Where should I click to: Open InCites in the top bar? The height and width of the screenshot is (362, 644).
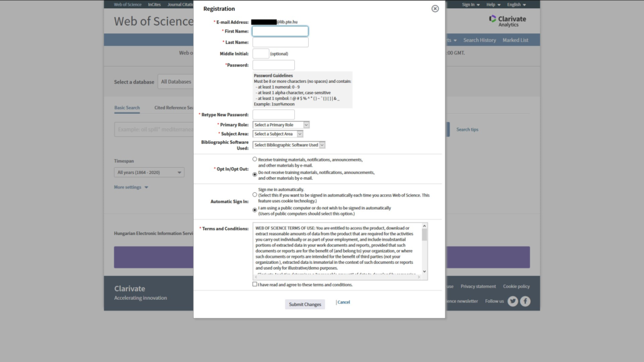point(155,4)
